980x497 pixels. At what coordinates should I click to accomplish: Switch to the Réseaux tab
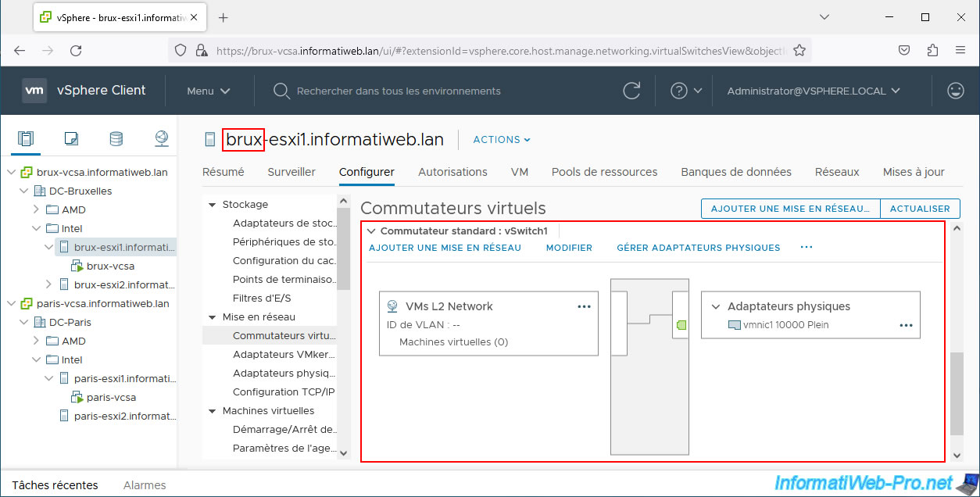[837, 172]
